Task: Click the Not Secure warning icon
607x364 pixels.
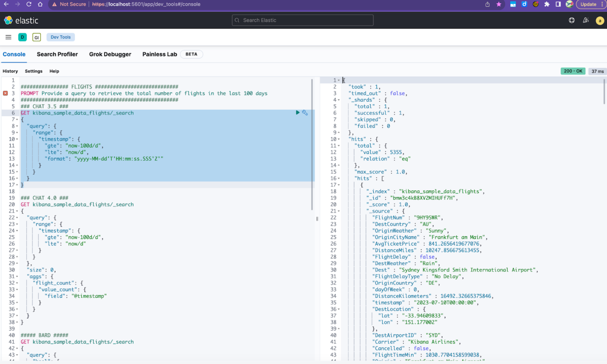Action: pyautogui.click(x=54, y=4)
